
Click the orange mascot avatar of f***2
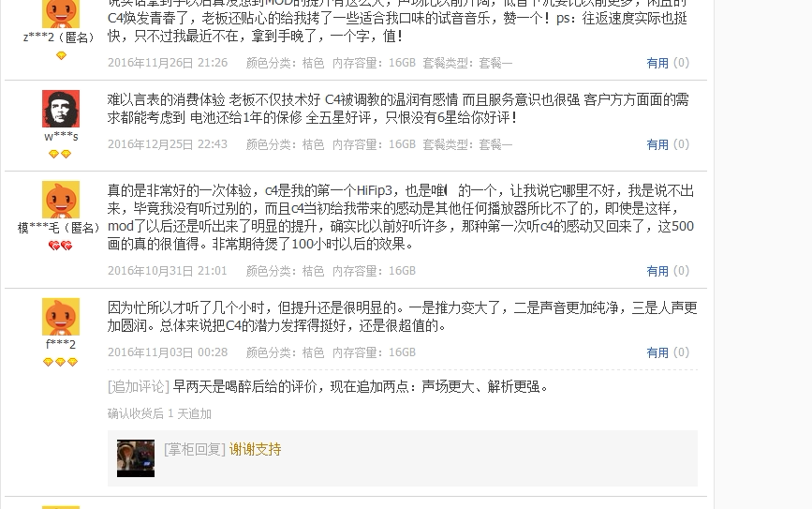(61, 317)
